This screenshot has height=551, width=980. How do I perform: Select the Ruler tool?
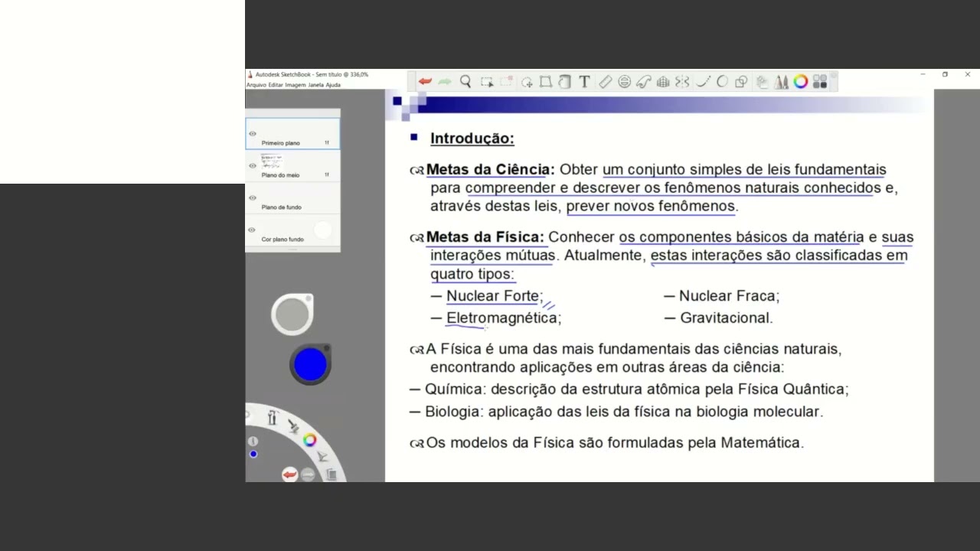tap(605, 82)
